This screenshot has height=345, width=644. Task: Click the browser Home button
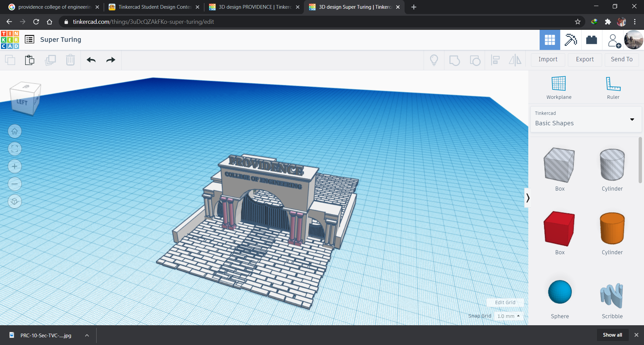point(49,22)
